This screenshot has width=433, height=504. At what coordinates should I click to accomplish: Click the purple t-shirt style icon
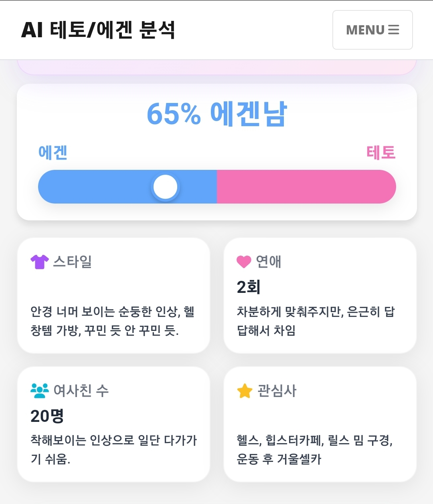[39, 262]
